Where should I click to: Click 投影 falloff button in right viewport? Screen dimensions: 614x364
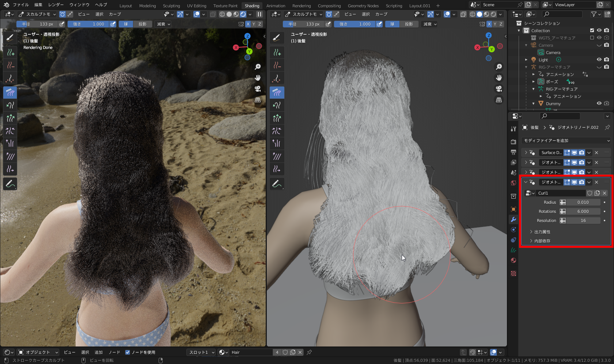click(409, 24)
